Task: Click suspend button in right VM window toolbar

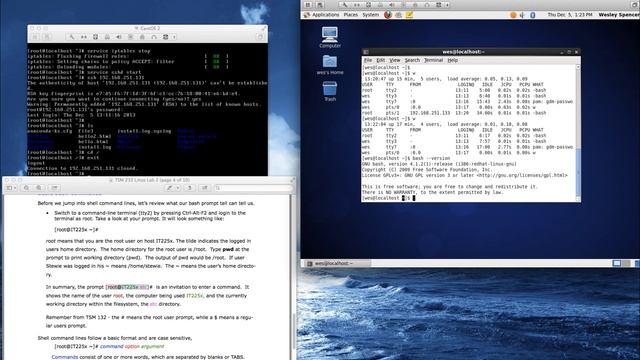Action: pos(308,4)
